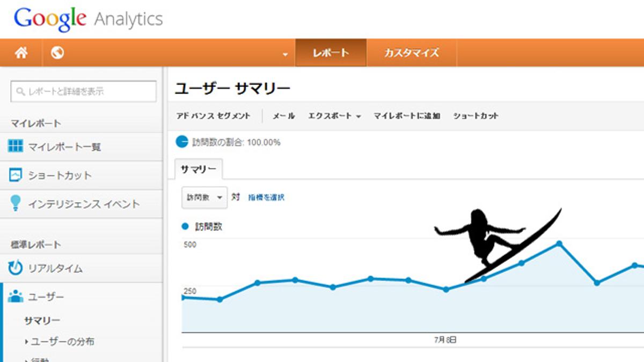
Task: Switch to the レポート tab
Action: click(x=331, y=53)
